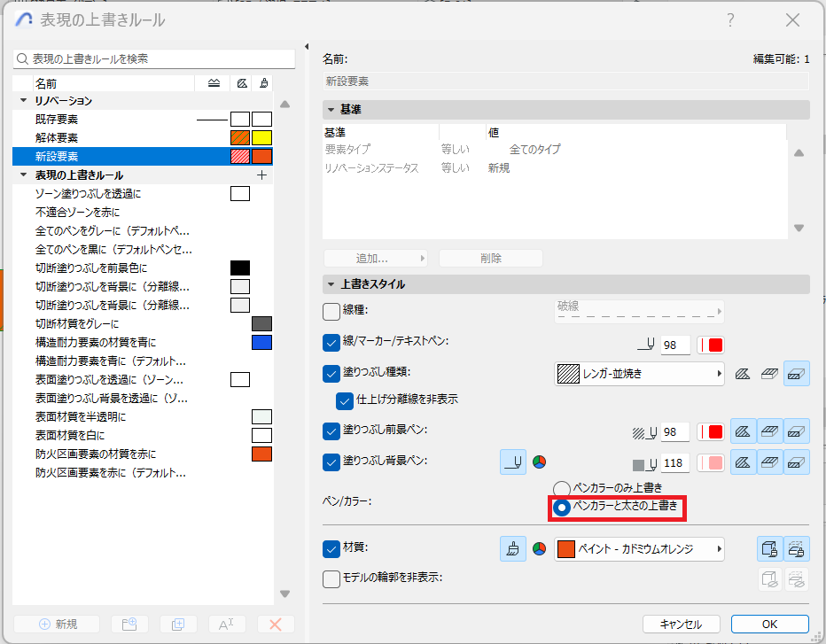Screen dimensions: 826x644
Task: Click paint brush icon button in 材質 row
Action: click(x=512, y=549)
